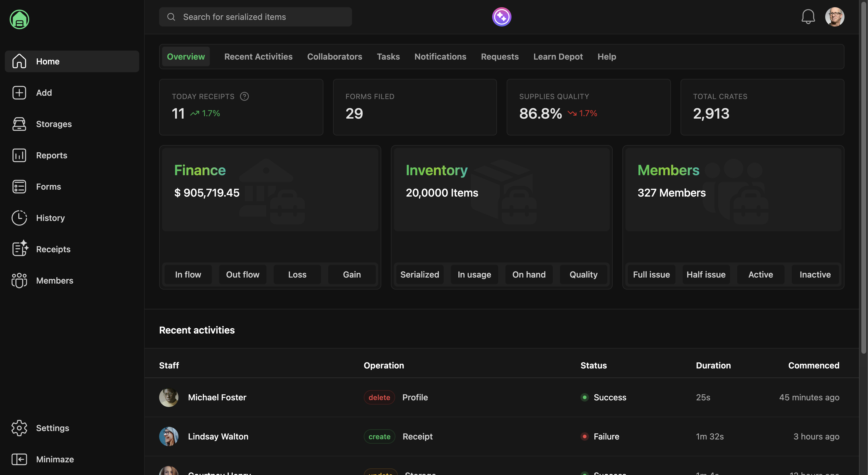Collapse the sidebar with Minimaze
Viewport: 868px width, 475px height.
(x=55, y=459)
